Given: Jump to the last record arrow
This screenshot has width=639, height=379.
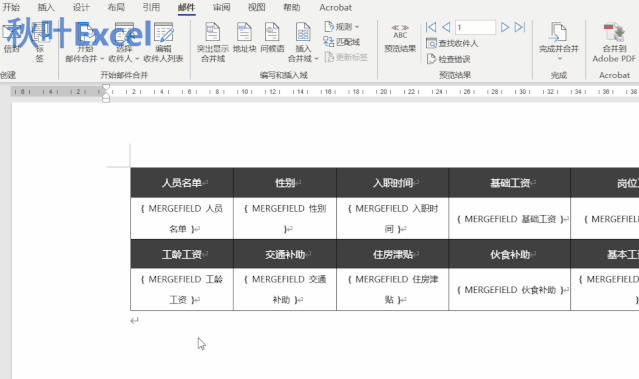Looking at the screenshot, I should tap(520, 27).
